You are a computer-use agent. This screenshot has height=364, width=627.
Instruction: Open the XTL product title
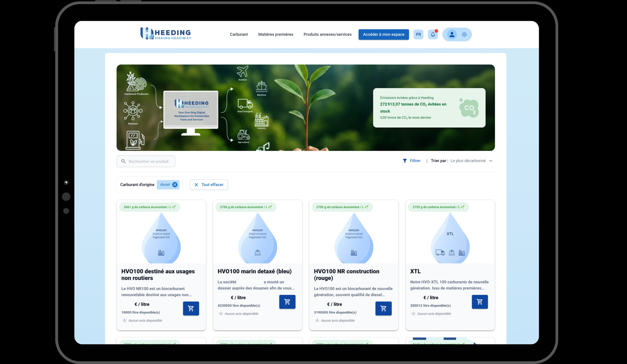[x=415, y=271]
